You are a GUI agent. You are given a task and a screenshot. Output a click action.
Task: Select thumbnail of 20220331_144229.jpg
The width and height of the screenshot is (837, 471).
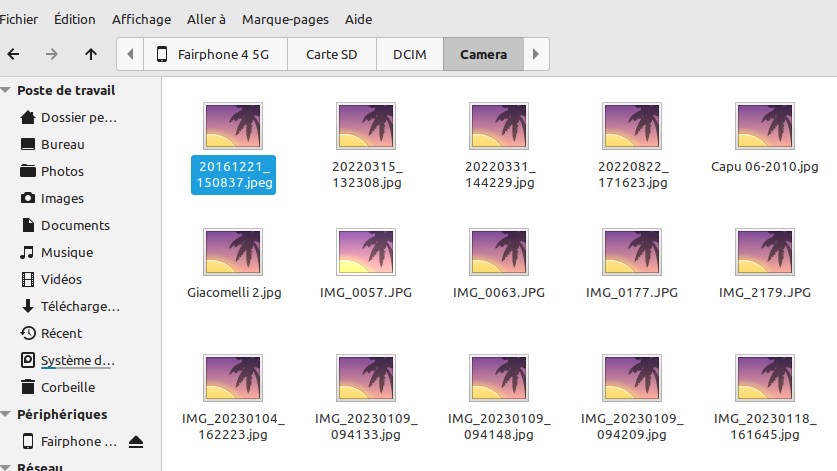pyautogui.click(x=499, y=126)
